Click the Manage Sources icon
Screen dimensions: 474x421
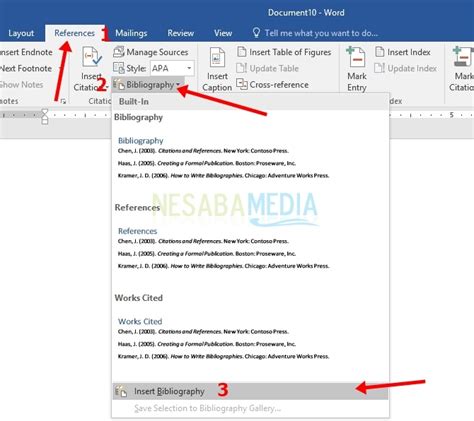pyautogui.click(x=119, y=52)
